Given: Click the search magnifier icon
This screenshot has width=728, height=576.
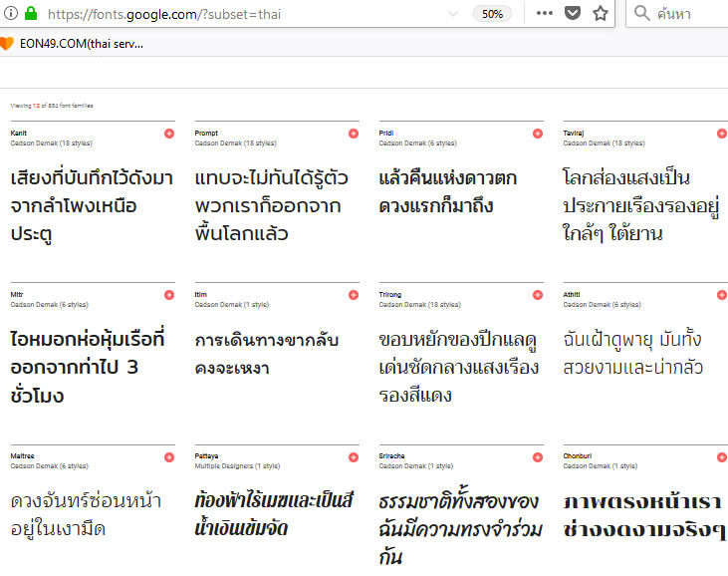Looking at the screenshot, I should (642, 13).
